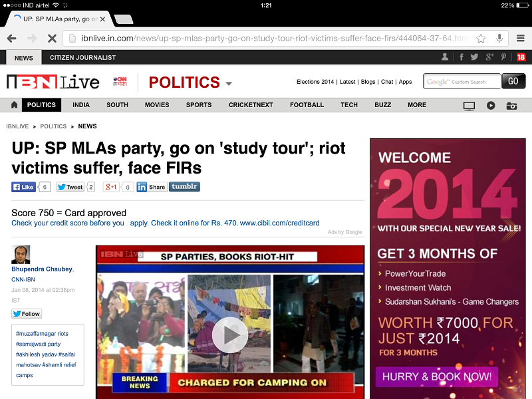This screenshot has height=399, width=532.
Task: Open the #akhilesh yadav tag
Action: pos(37,354)
